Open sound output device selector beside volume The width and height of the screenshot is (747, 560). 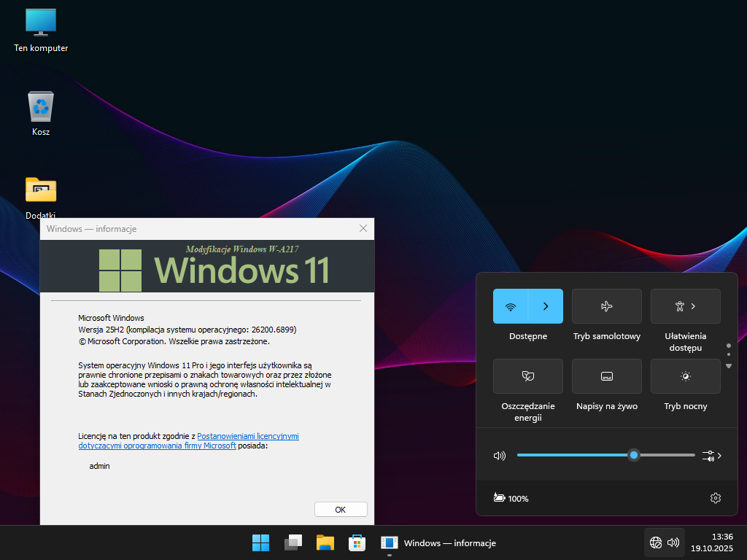click(x=712, y=456)
